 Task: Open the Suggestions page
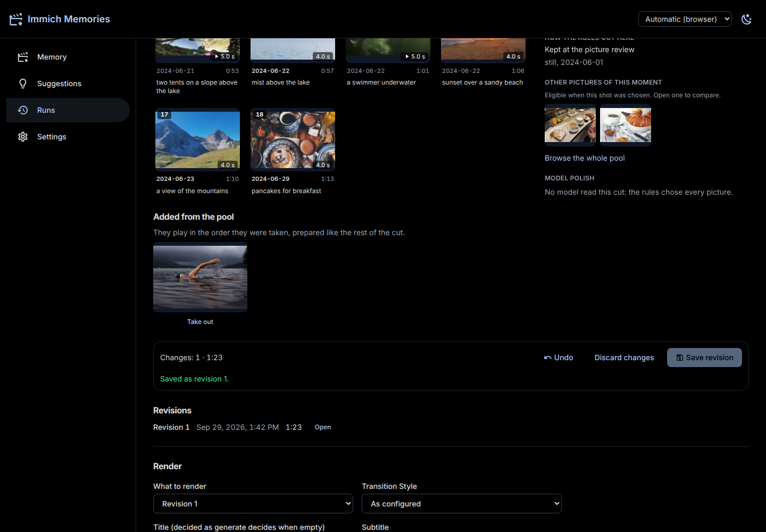[x=68, y=84]
